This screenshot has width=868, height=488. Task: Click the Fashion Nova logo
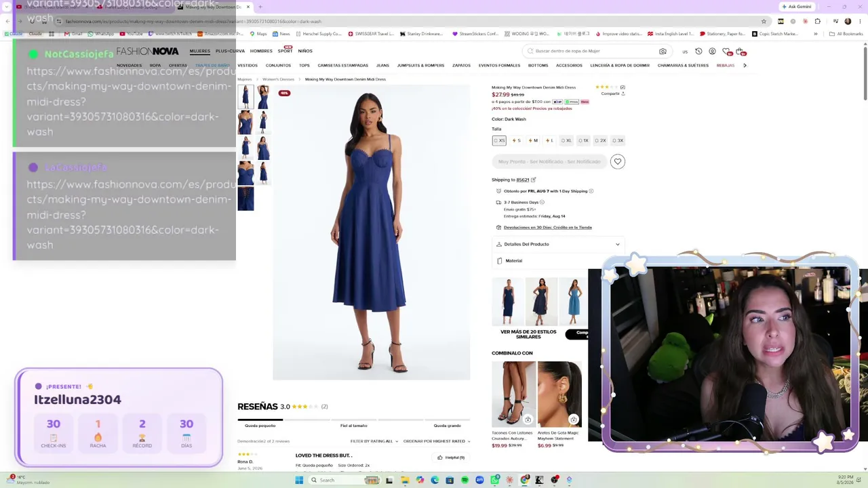coord(147,51)
